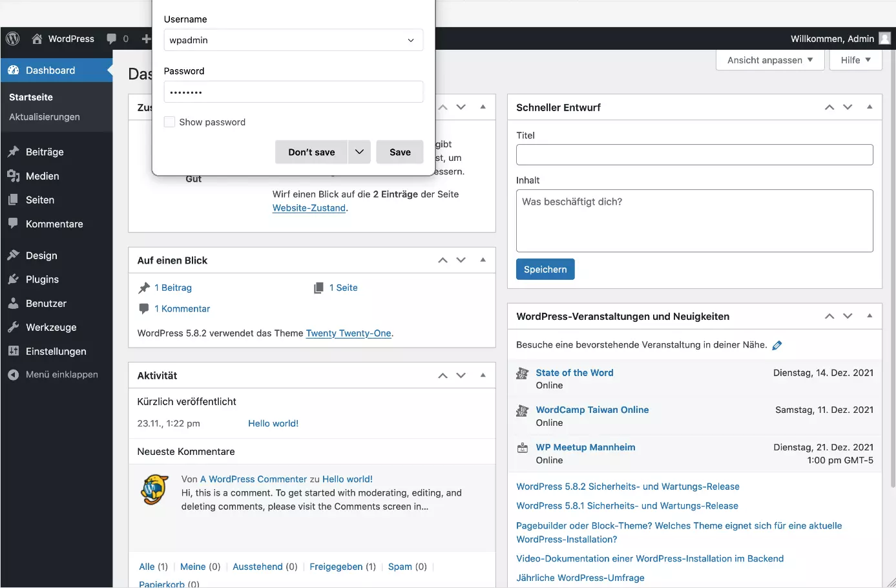
Task: Open the Medien menu icon
Action: tap(14, 176)
